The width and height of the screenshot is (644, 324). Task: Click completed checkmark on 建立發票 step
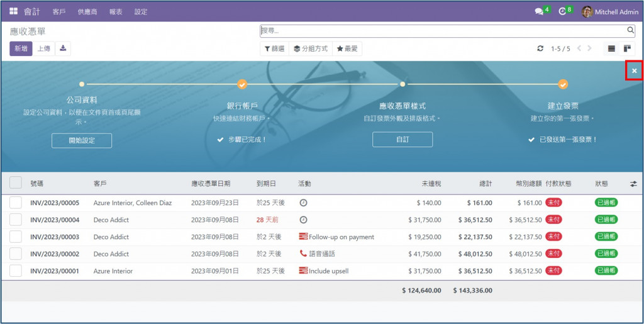[x=563, y=84]
